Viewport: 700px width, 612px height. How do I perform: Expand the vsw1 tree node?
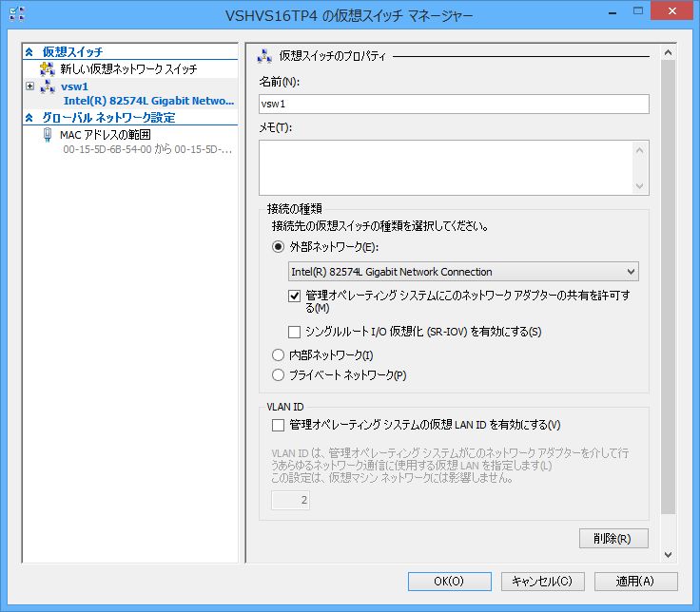(x=29, y=86)
